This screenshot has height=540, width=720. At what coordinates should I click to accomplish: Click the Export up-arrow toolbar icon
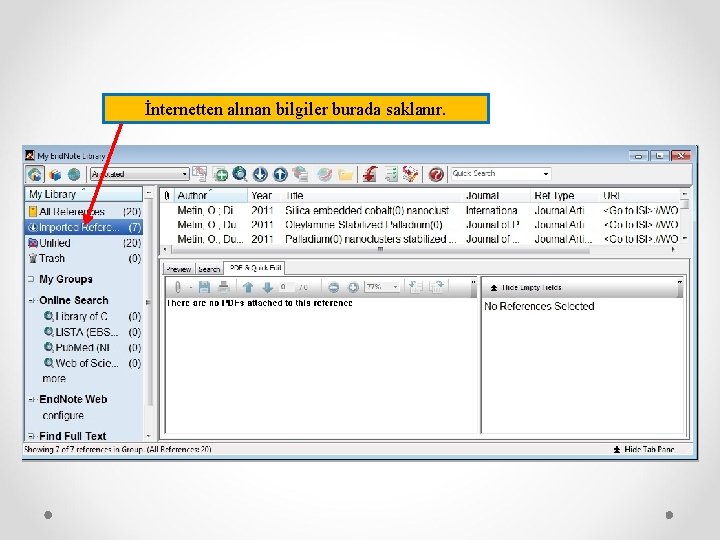tap(280, 174)
